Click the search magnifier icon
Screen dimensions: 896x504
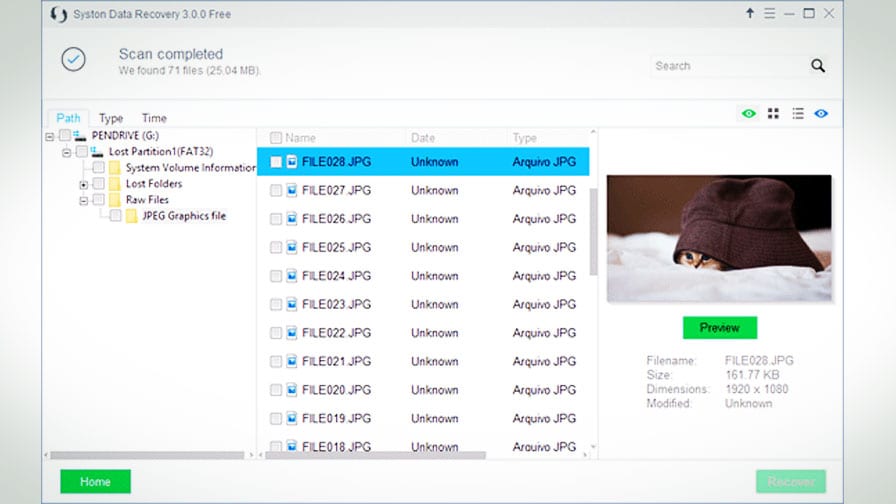[x=818, y=66]
